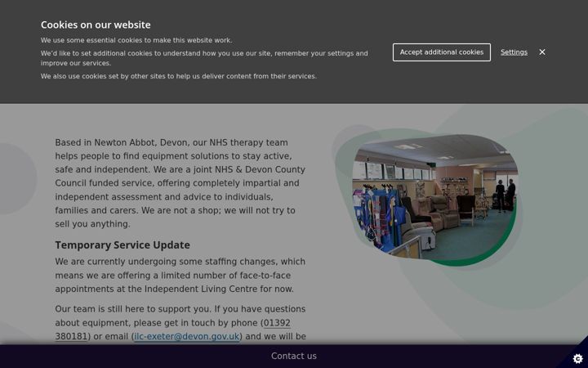
Task: Select paragraph starting 'Based in Newton Abbot'
Action: tap(180, 183)
